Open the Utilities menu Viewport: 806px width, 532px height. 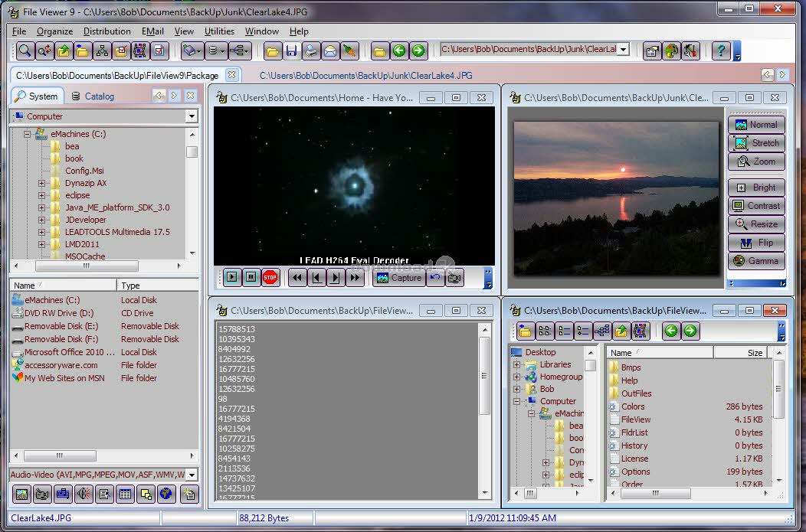point(219,31)
